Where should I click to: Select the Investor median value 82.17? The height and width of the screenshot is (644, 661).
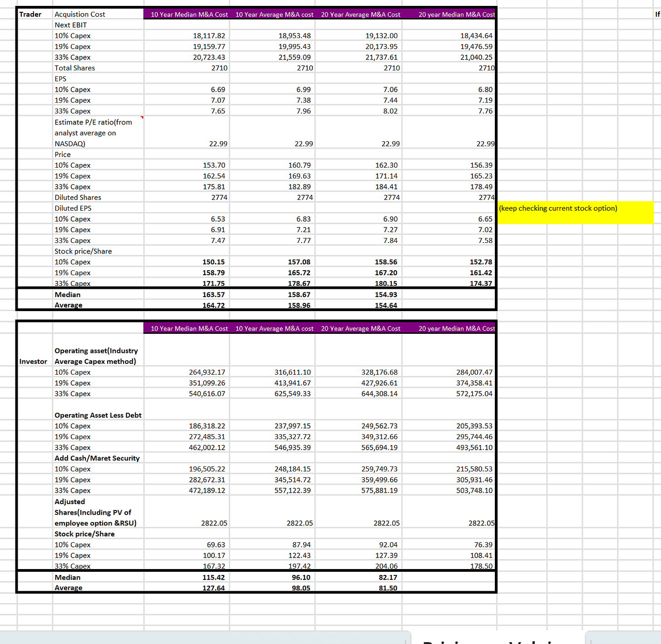pos(388,577)
